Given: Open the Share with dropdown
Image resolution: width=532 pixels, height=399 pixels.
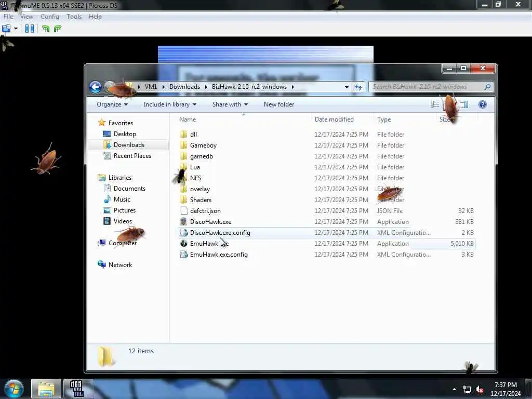Looking at the screenshot, I should click(230, 104).
